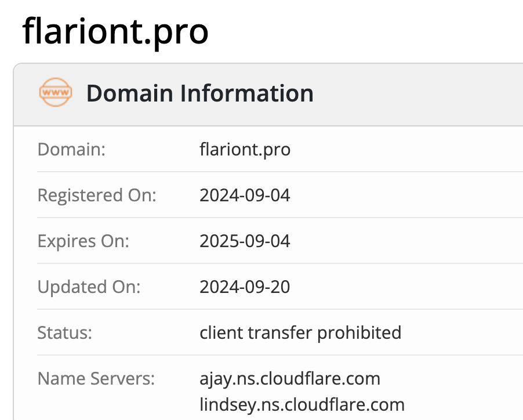Click the Status: label
Viewport: 523px width, 420px height.
tap(65, 332)
